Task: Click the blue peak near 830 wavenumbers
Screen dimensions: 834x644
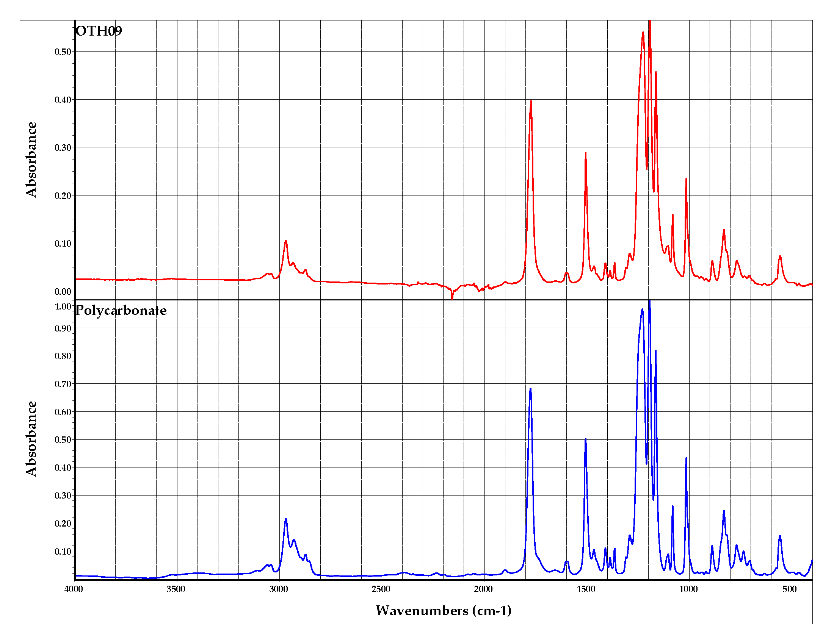Action: click(724, 511)
